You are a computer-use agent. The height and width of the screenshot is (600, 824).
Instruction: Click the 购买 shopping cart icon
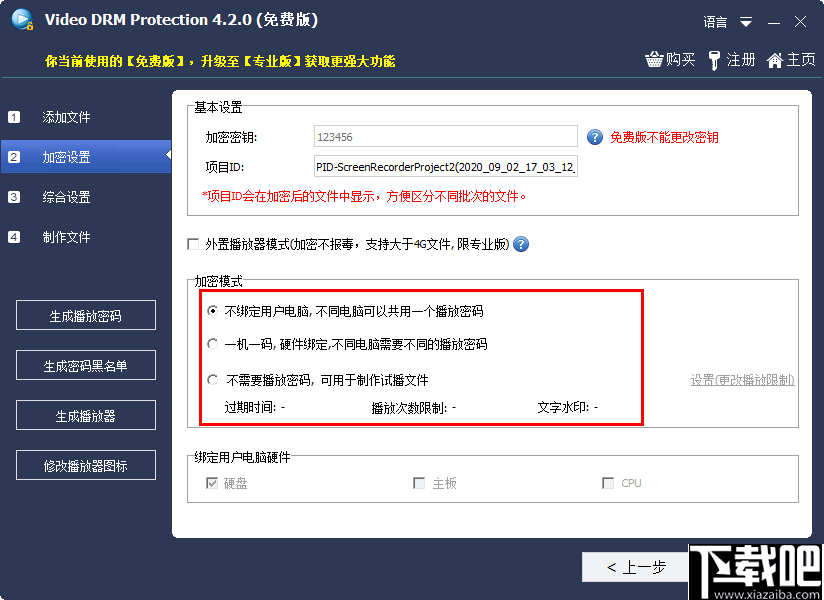click(655, 60)
